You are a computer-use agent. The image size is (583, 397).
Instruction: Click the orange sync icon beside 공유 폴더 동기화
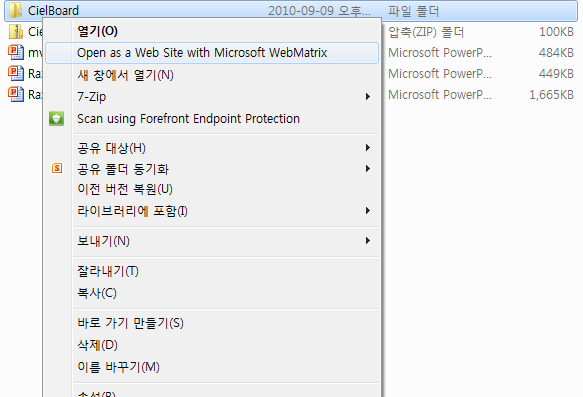click(57, 168)
